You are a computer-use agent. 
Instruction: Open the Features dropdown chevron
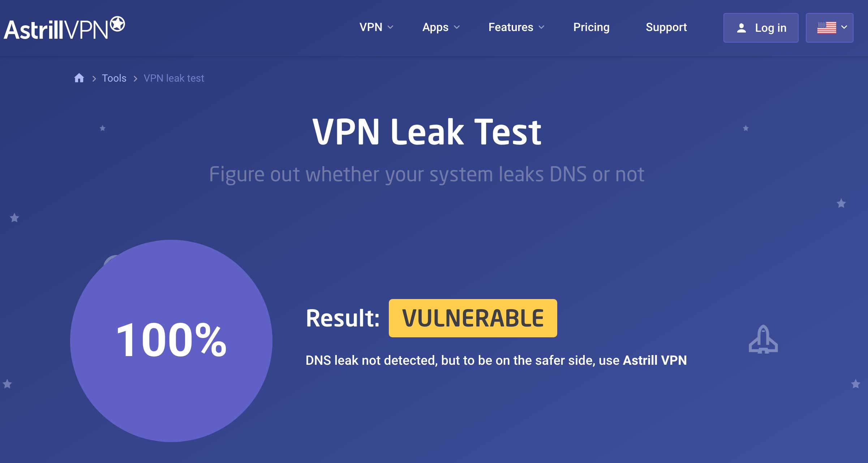pyautogui.click(x=541, y=27)
